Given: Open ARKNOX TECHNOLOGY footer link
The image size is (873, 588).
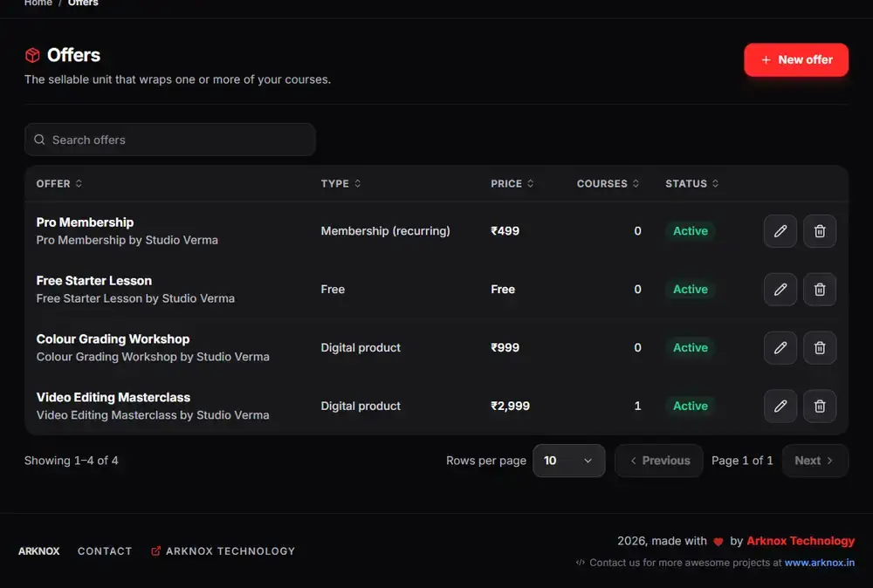Looking at the screenshot, I should (223, 550).
